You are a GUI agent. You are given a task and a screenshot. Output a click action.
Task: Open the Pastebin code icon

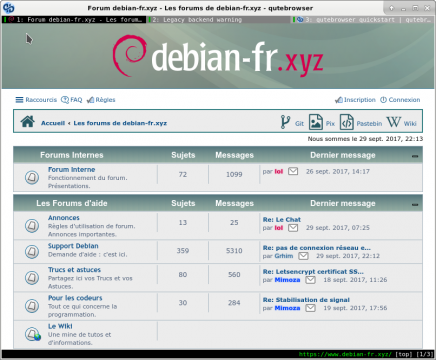tap(347, 122)
